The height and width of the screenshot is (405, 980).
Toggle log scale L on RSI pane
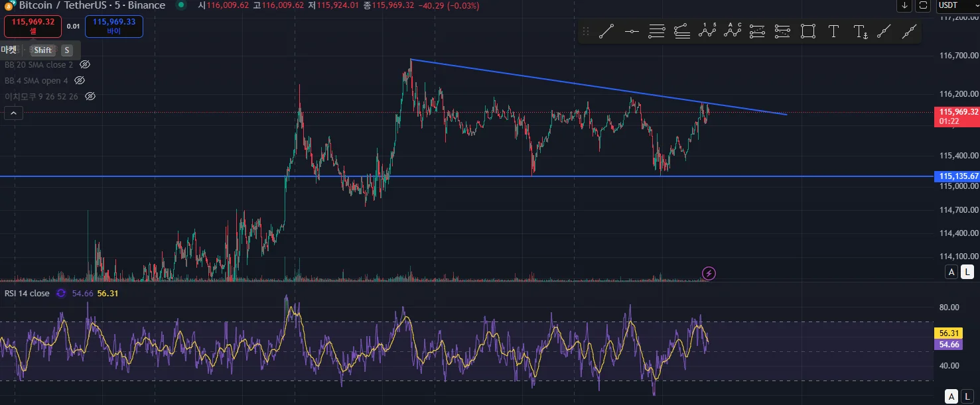(x=967, y=396)
